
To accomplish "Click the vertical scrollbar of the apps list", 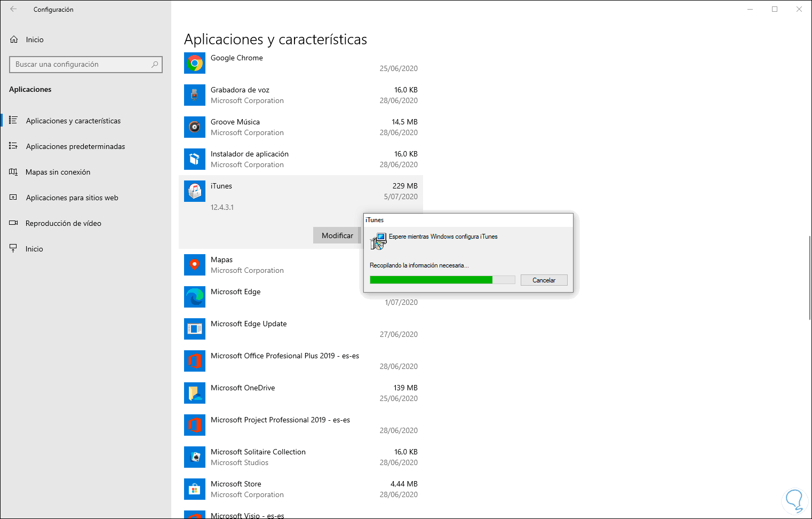I will pos(810,278).
